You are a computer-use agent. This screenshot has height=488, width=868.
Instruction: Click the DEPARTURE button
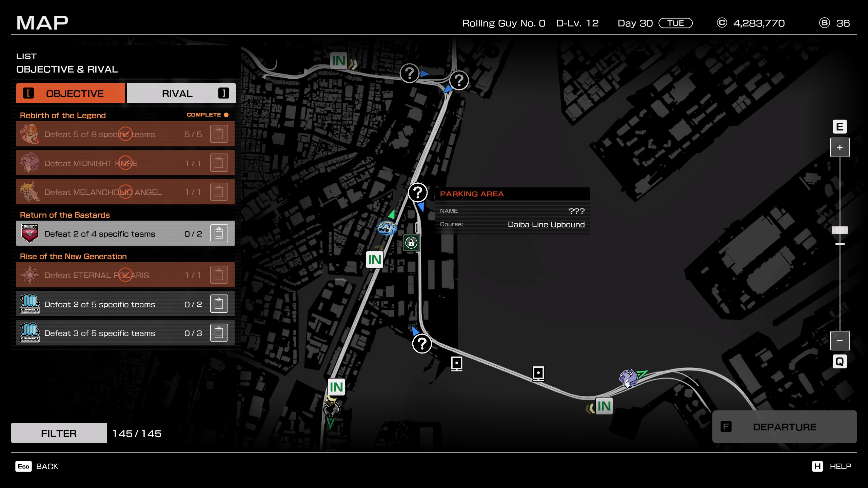point(784,427)
